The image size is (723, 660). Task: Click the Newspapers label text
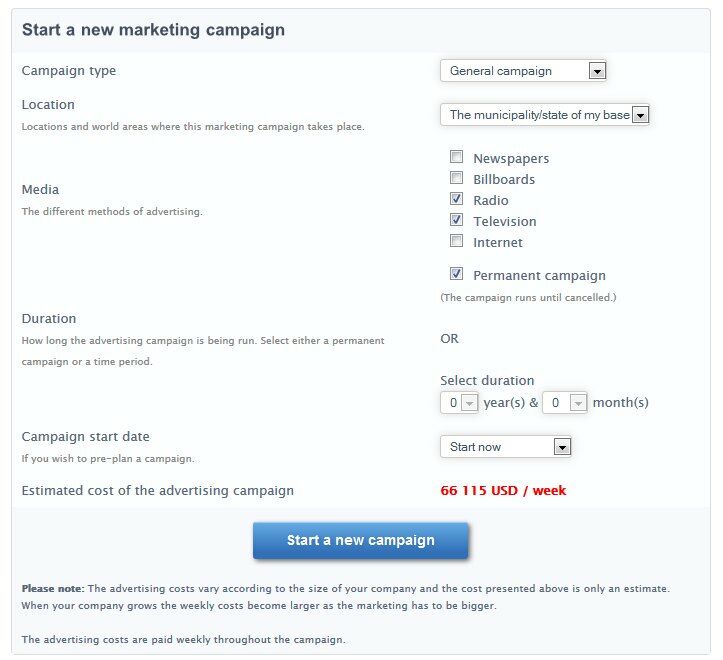pyautogui.click(x=511, y=158)
